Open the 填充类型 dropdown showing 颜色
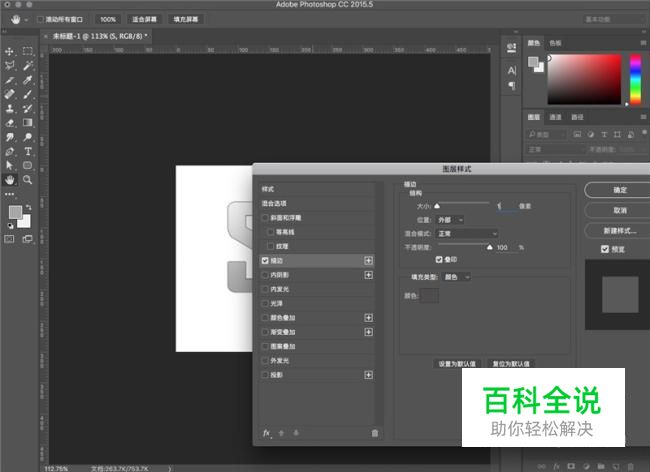Screen dimensions: 650x472 456,277
